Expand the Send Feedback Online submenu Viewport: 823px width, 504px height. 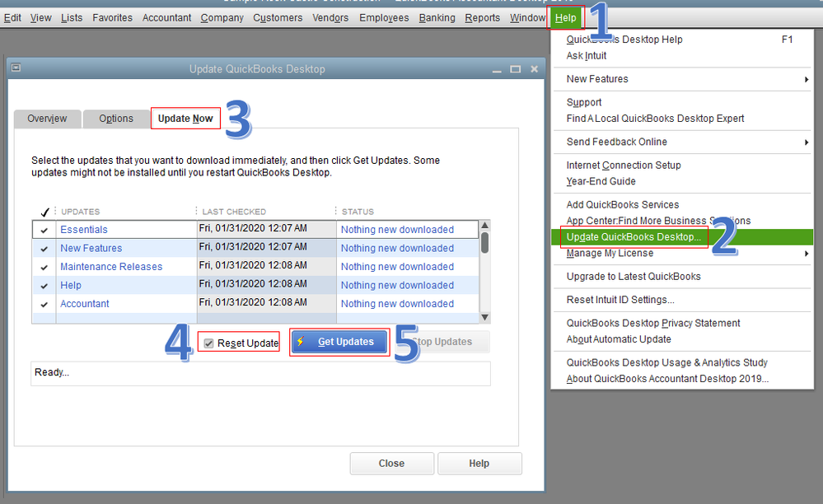[x=682, y=142]
